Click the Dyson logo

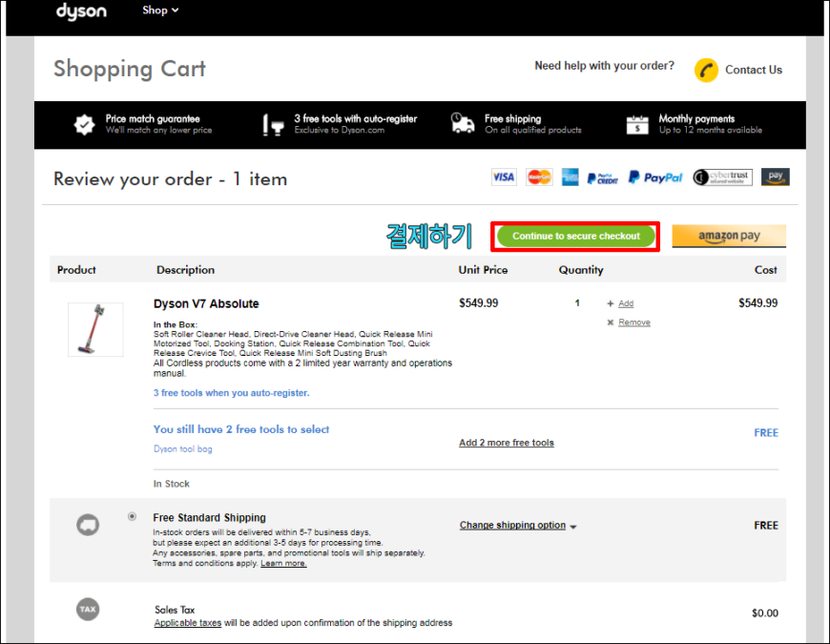[81, 11]
